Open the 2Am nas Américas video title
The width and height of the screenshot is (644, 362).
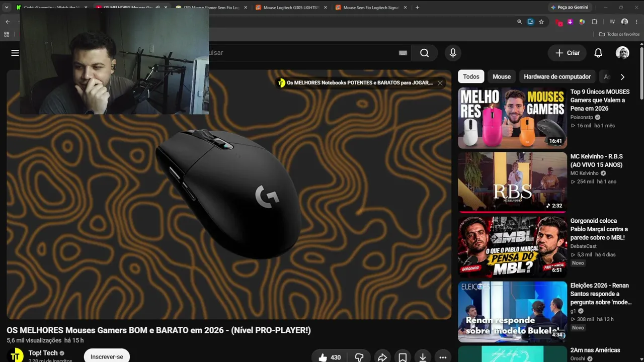[595, 350]
